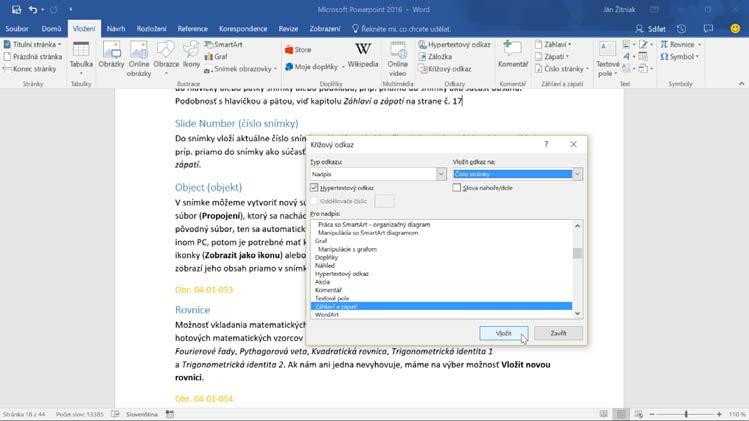Viewport: 749px width, 421px height.
Task: Click the Ikony icons button
Action: click(191, 54)
